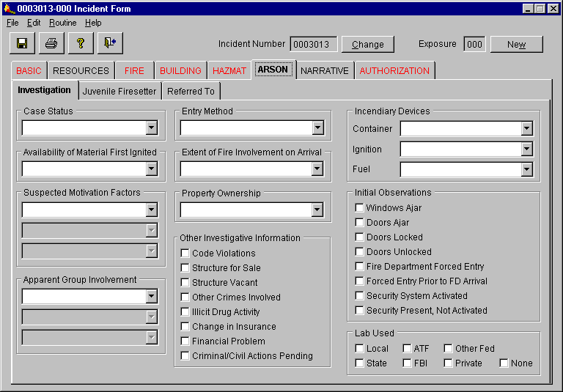Screen dimensions: 563x392
Task: Expand the Case Status dropdown
Action: 151,128
